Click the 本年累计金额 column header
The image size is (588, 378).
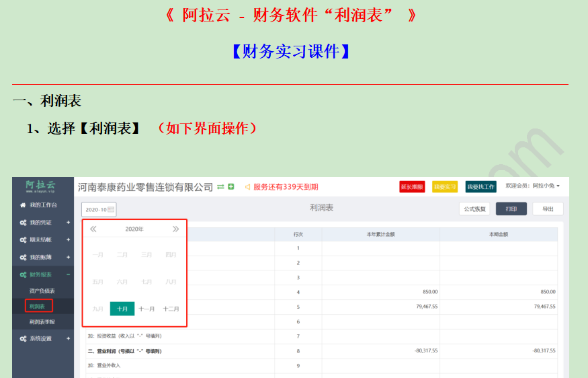(x=380, y=234)
